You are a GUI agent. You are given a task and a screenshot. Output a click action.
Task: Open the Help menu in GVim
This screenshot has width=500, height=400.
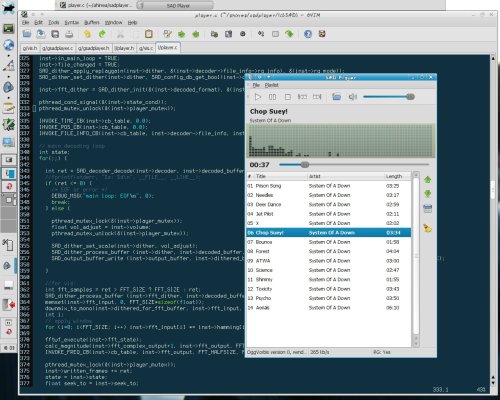coord(132,22)
